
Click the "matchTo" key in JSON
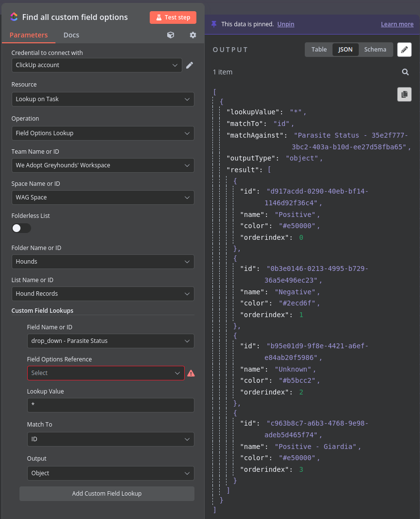coord(245,124)
